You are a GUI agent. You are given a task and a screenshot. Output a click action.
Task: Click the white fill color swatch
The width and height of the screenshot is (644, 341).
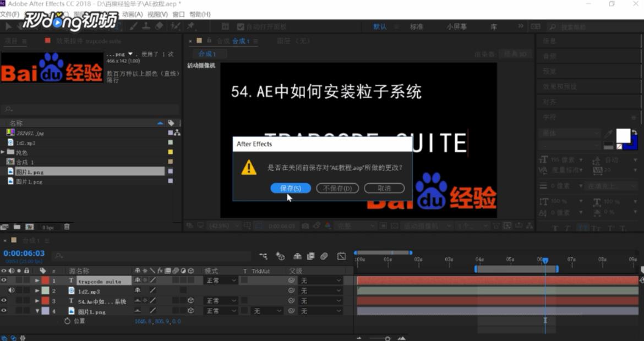click(x=623, y=135)
